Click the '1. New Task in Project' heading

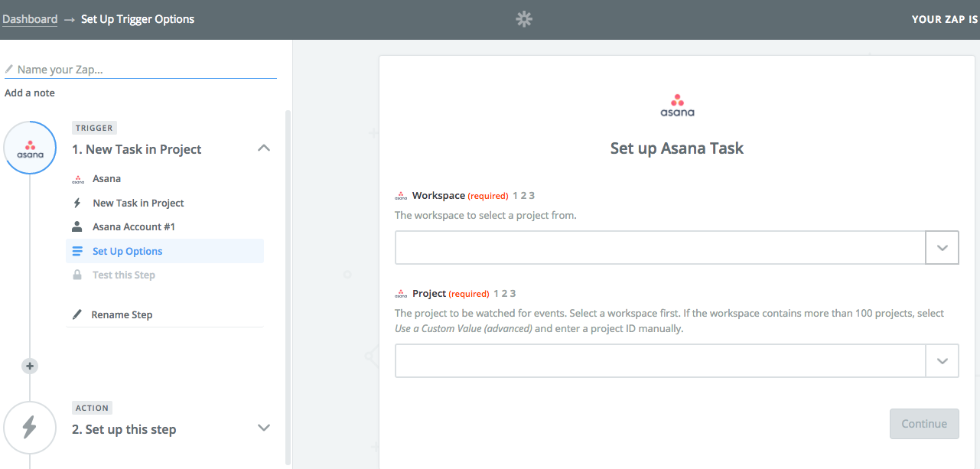tap(137, 149)
